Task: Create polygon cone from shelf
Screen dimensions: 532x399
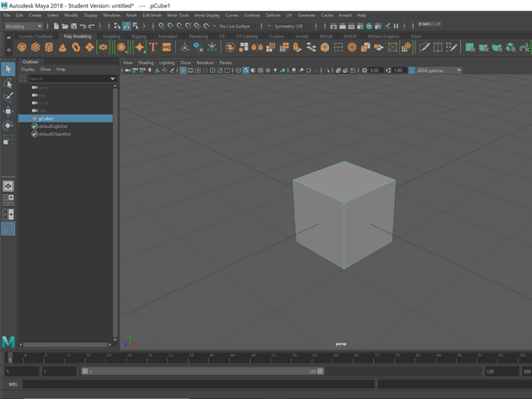Action: pyautogui.click(x=63, y=47)
